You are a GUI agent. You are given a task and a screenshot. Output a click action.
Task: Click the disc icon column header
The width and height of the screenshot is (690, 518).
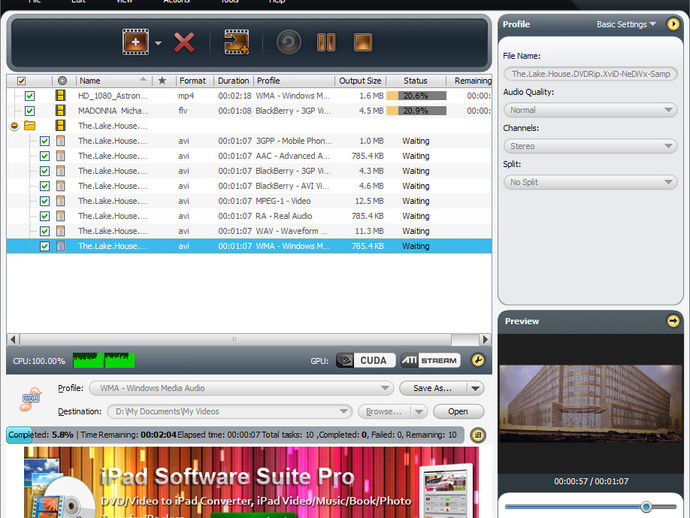pyautogui.click(x=62, y=81)
